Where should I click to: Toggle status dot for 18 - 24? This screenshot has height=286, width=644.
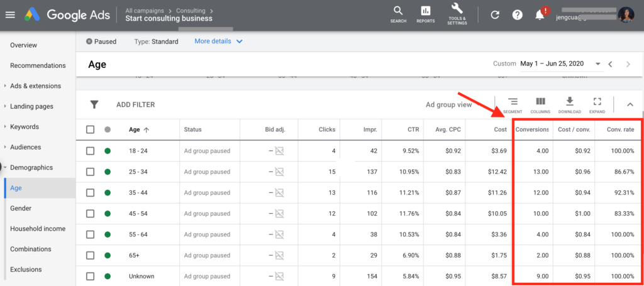click(x=108, y=151)
